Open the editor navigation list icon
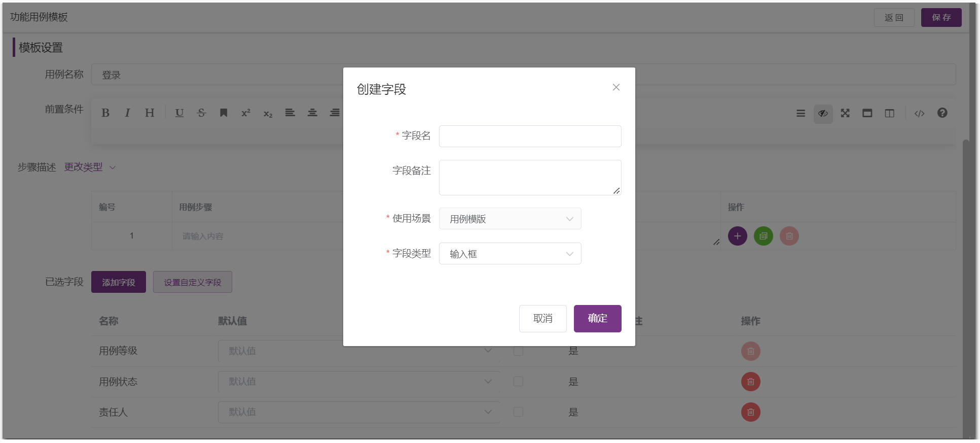 [801, 113]
